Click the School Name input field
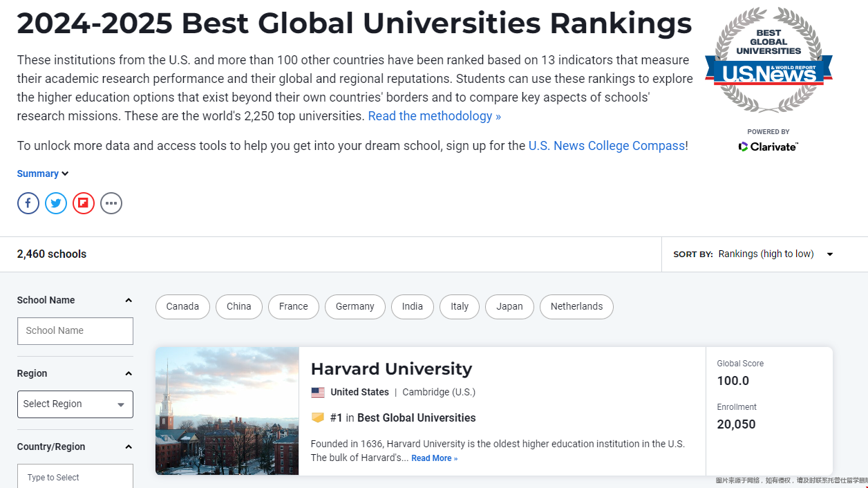Viewport: 868px width, 488px height. coord(75,331)
